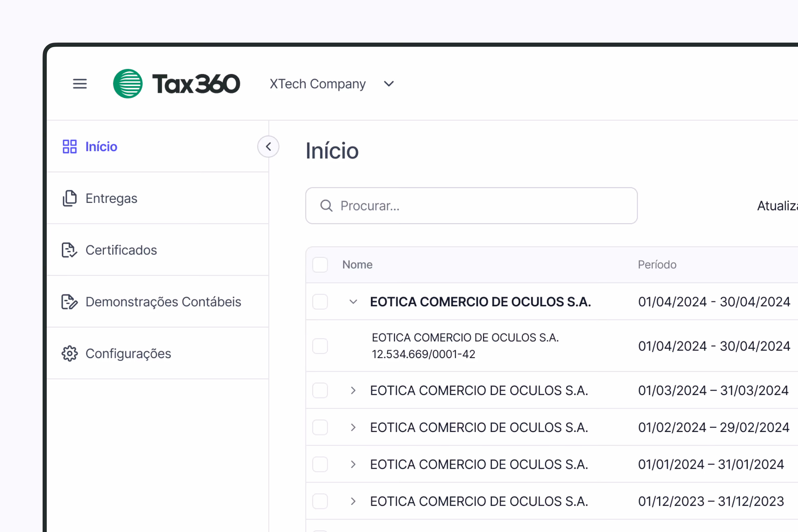
Task: Navigate to Demonstrações Contábeis
Action: (163, 302)
